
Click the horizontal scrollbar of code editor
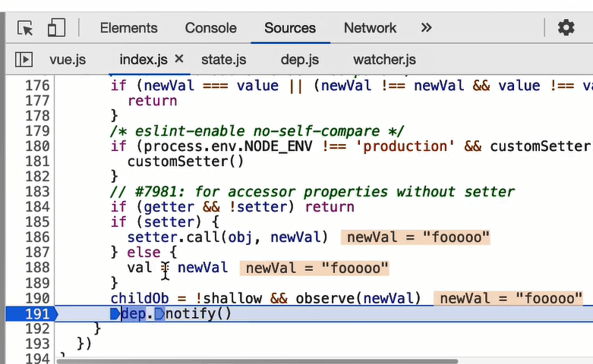pos(257,362)
